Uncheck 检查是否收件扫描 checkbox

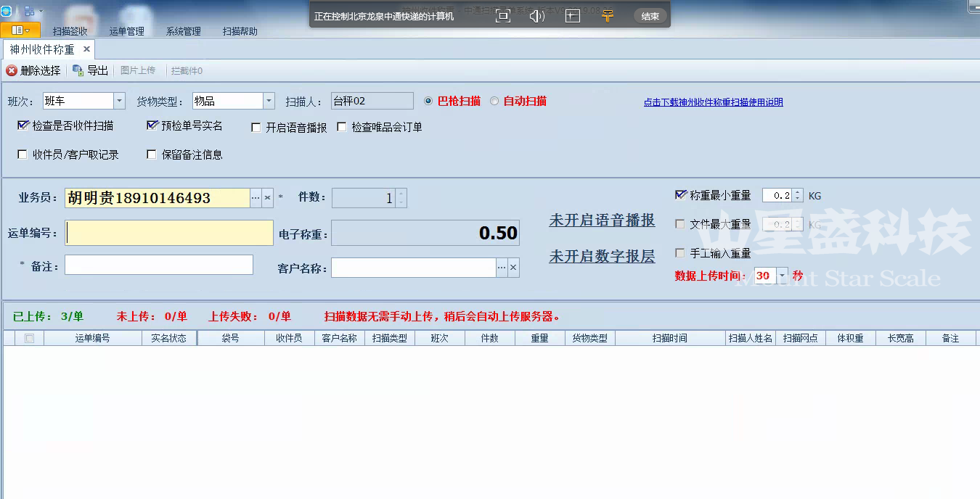pos(23,125)
